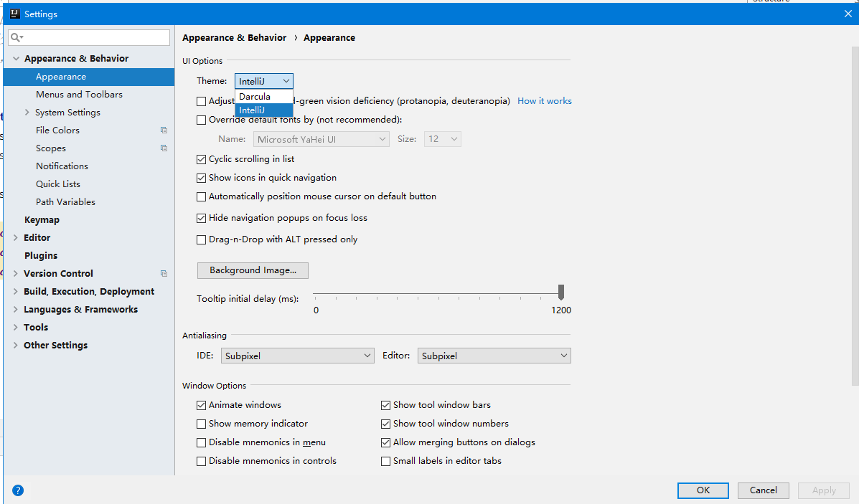This screenshot has height=504, width=859.
Task: Toggle Allow merging buttons on dialogs
Action: pos(385,443)
